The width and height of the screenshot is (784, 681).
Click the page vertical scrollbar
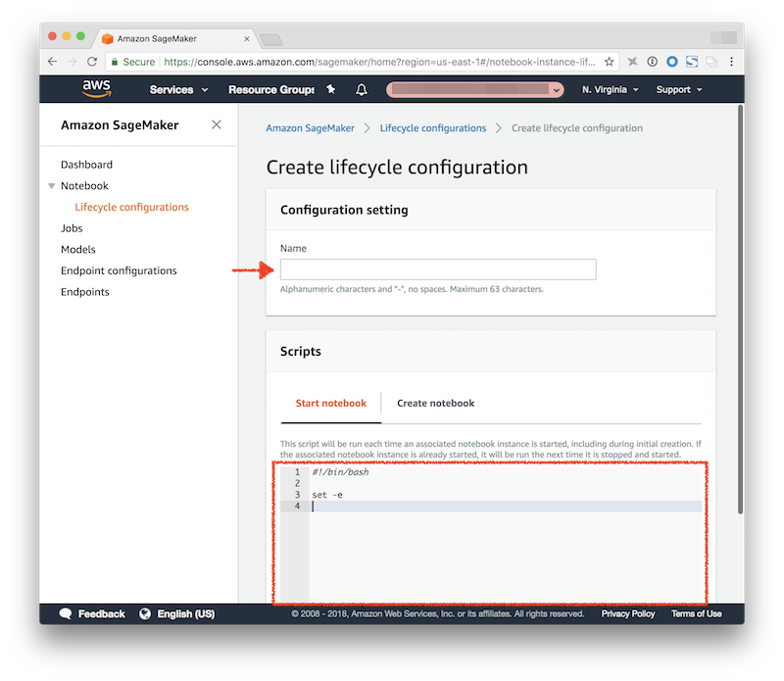tap(741, 309)
